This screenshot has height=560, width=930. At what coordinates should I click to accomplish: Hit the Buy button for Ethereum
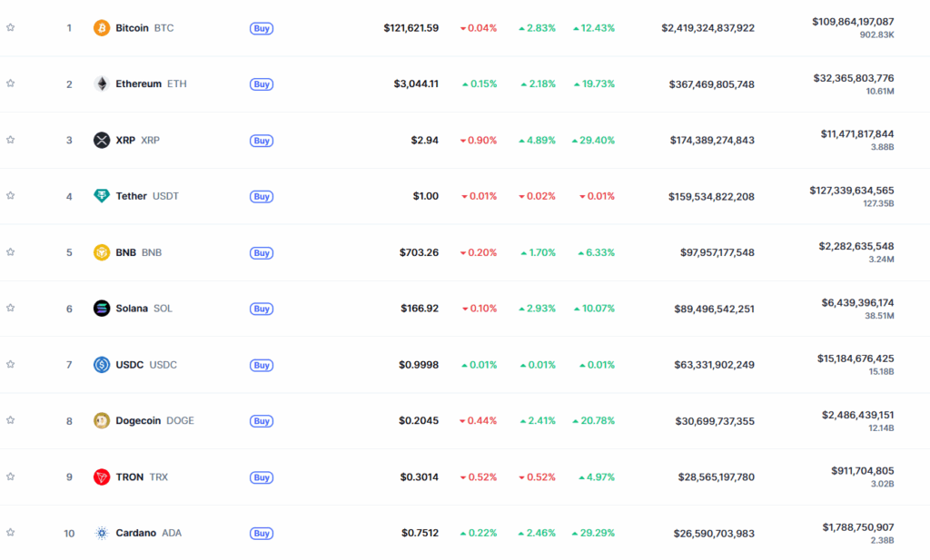click(262, 84)
